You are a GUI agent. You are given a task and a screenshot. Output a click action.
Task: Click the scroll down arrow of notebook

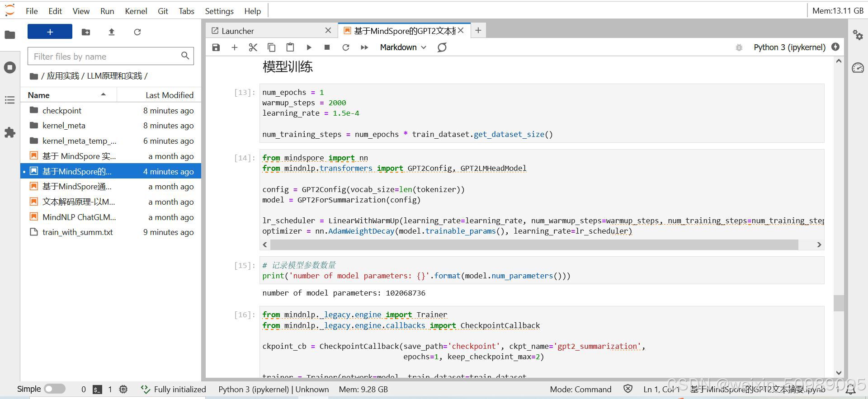[839, 373]
